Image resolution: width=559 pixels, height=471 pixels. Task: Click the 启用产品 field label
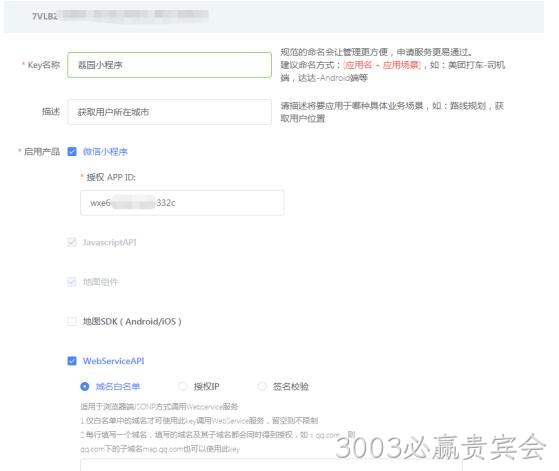coord(42,152)
